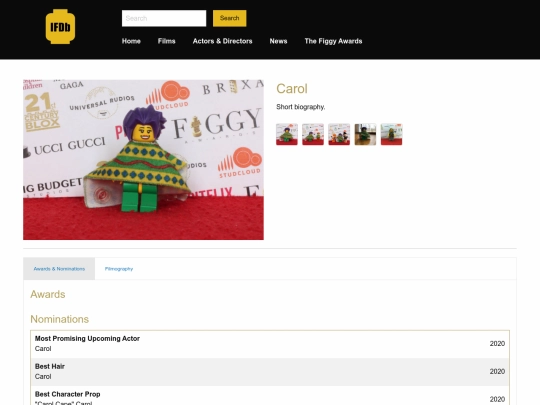This screenshot has height=405, width=540.
Task: Click the large Carol red carpet photo
Action: (143, 160)
